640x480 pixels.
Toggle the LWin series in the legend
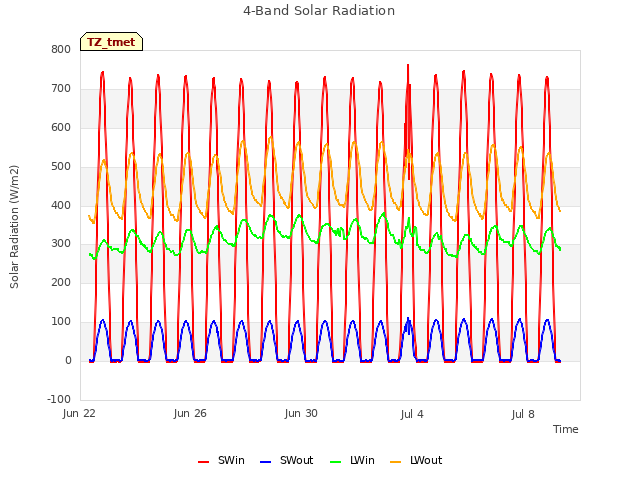(352, 460)
